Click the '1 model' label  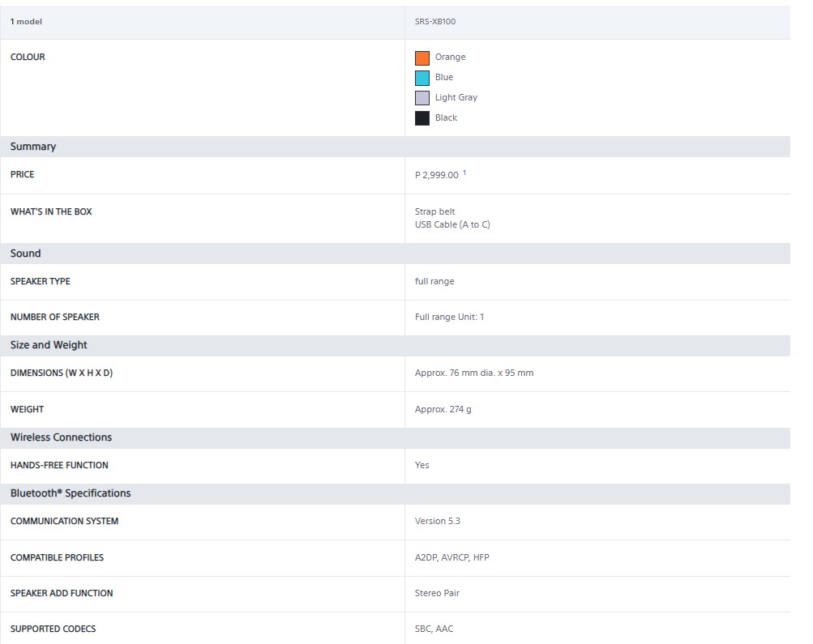coord(26,22)
